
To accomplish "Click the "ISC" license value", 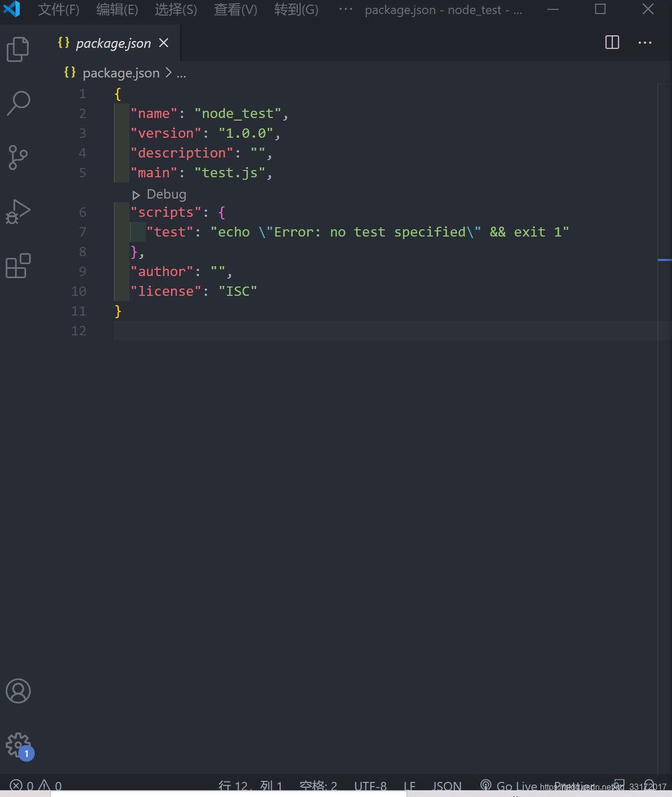I will tap(238, 291).
